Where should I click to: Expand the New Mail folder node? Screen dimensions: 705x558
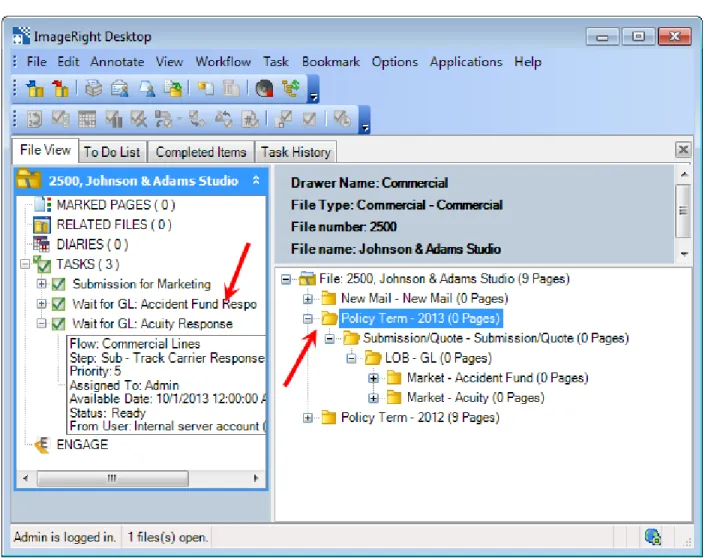[308, 299]
